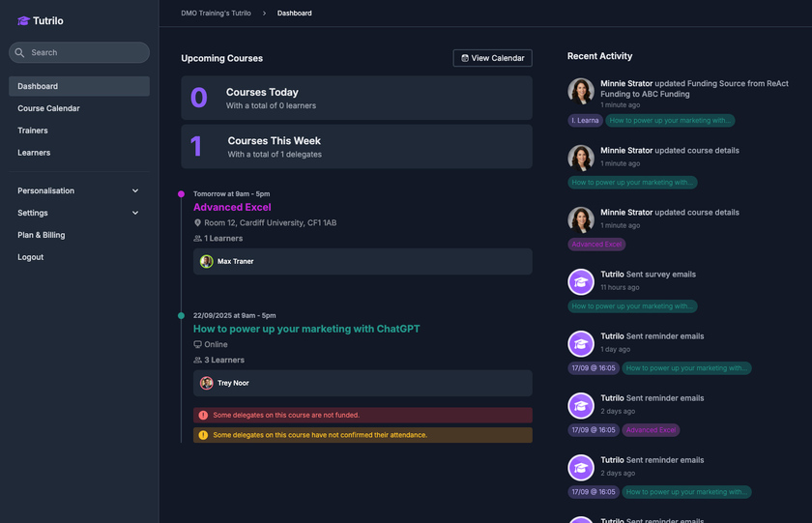
Task: Click the search magnifier icon
Action: 20,52
